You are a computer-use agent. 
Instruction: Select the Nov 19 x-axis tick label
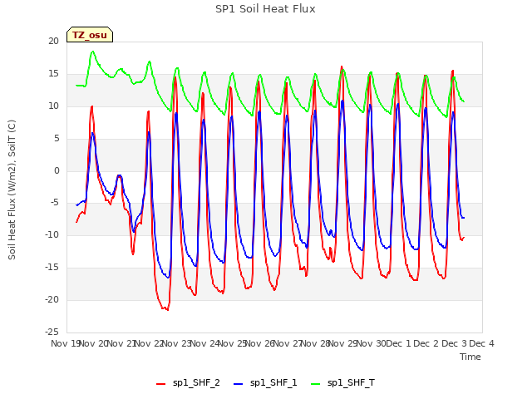(x=66, y=343)
